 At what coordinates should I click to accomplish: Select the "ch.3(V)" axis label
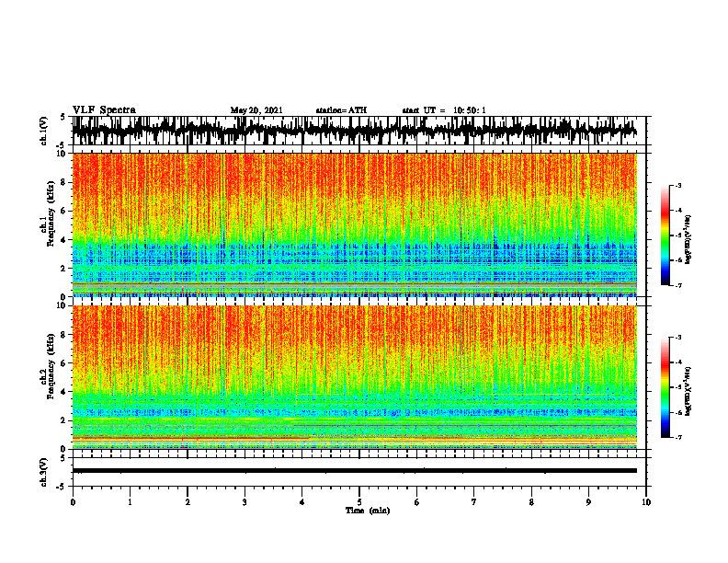click(44, 473)
